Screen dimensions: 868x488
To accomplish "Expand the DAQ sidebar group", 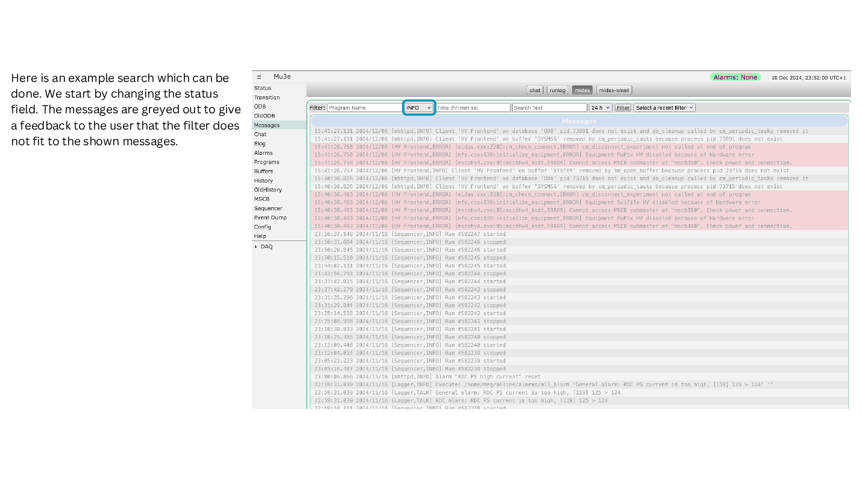I will (263, 246).
